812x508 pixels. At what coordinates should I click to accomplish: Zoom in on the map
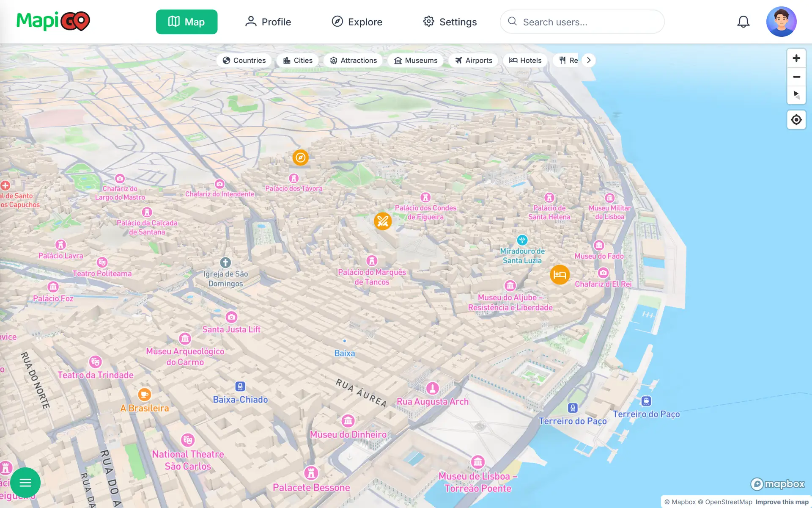[796, 58]
